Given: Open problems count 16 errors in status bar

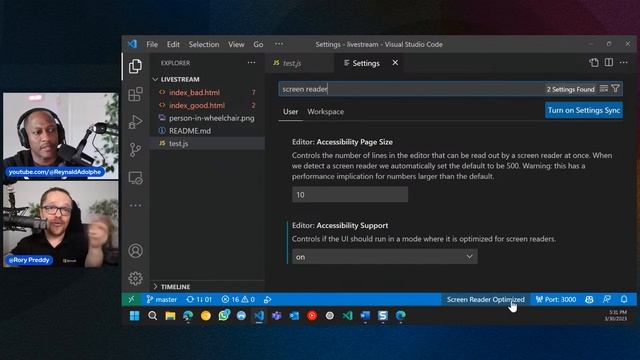Looking at the screenshot, I should click(x=238, y=299).
